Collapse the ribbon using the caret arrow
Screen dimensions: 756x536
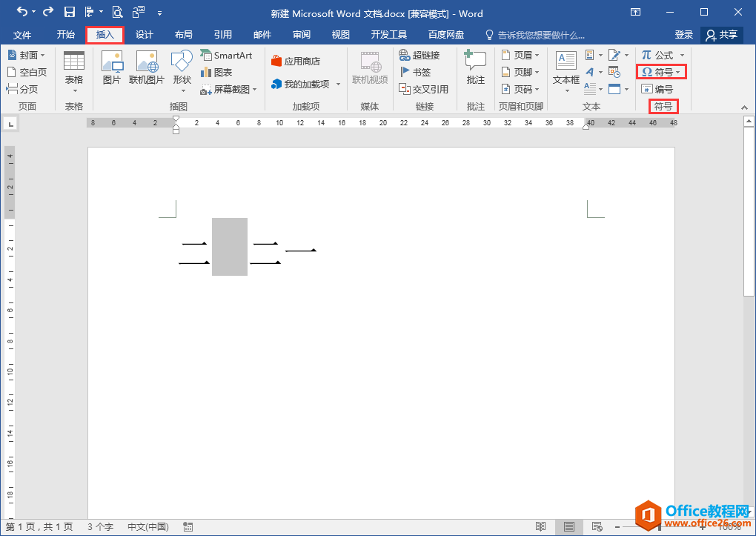pos(745,107)
